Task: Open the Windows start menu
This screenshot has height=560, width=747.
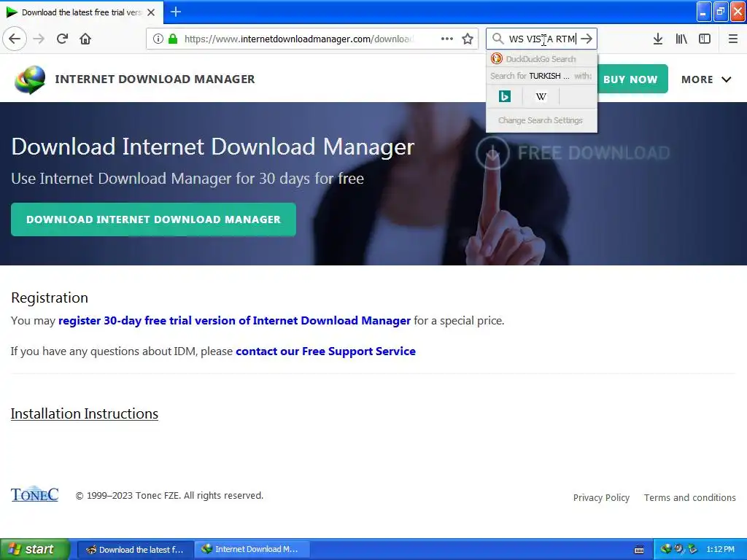Action: [34, 549]
